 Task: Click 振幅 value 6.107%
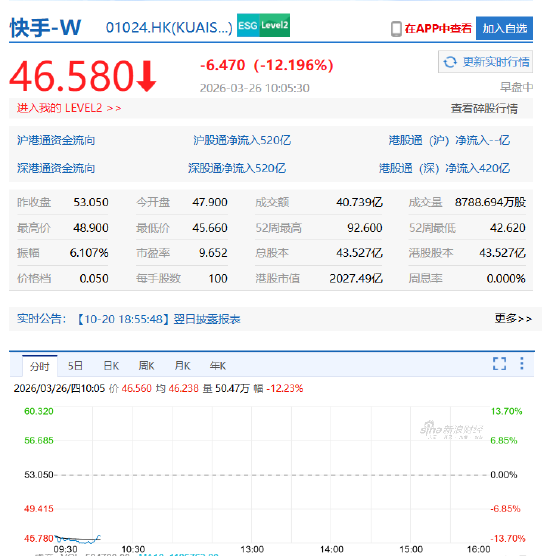pyautogui.click(x=89, y=253)
